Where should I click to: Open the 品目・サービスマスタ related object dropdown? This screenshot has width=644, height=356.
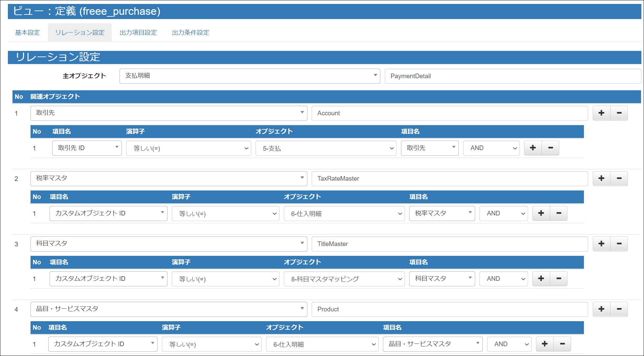coord(169,309)
